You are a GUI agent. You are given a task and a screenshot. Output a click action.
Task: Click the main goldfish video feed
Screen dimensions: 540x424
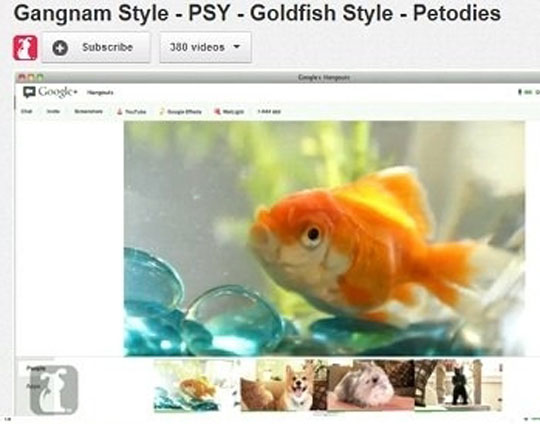pyautogui.click(x=324, y=238)
